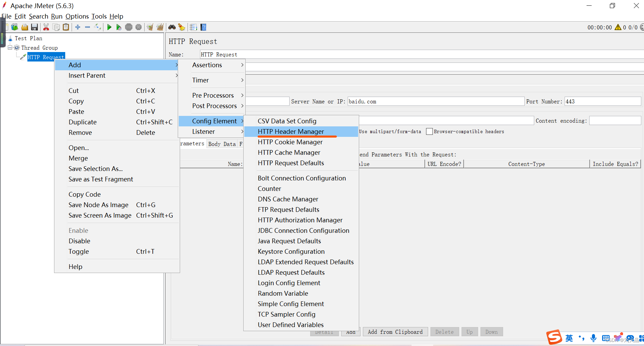This screenshot has width=644, height=346.
Task: Expand the Assertions submenu
Action: pyautogui.click(x=212, y=65)
